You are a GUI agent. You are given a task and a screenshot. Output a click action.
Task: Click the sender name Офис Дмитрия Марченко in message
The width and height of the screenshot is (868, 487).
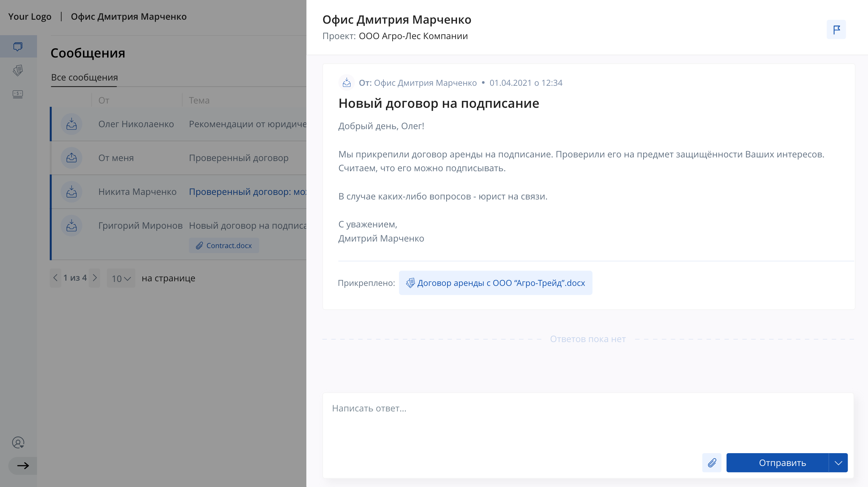pyautogui.click(x=425, y=83)
